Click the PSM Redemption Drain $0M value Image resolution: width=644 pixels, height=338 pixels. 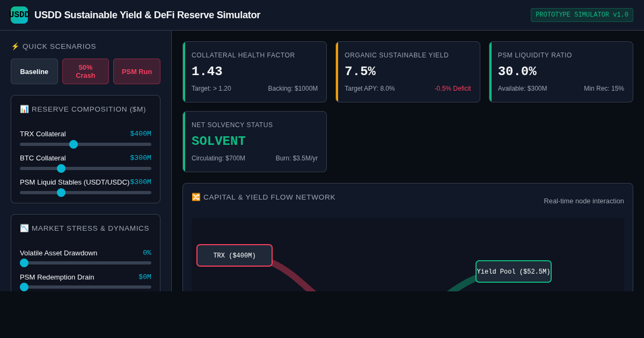pyautogui.click(x=145, y=277)
